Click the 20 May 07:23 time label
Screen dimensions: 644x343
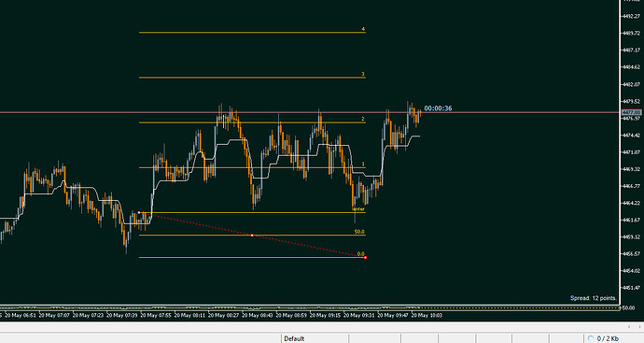tap(89, 316)
